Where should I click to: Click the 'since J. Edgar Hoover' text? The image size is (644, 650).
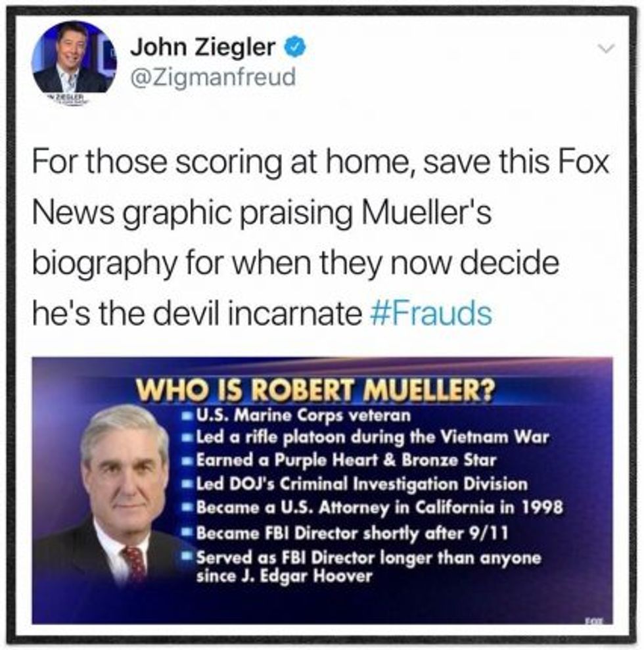[x=284, y=576]
